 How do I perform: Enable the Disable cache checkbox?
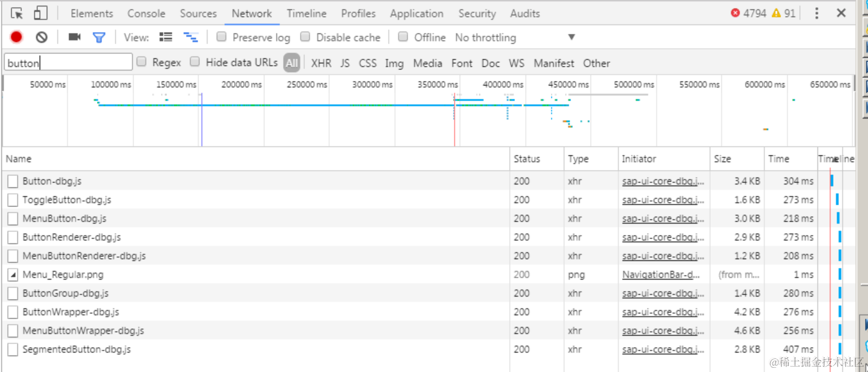click(x=305, y=37)
